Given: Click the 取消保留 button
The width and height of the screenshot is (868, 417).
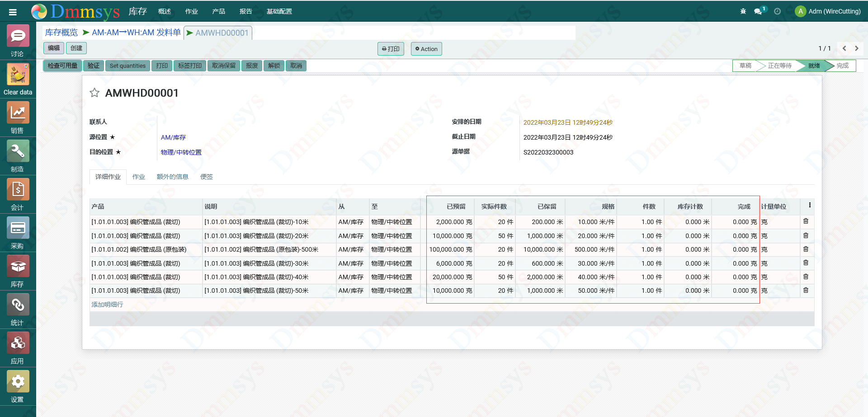Looking at the screenshot, I should pyautogui.click(x=224, y=66).
